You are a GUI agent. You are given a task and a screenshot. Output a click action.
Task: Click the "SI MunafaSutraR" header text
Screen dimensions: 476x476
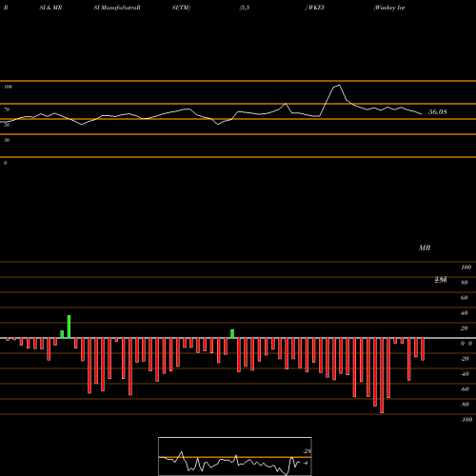tap(117, 8)
